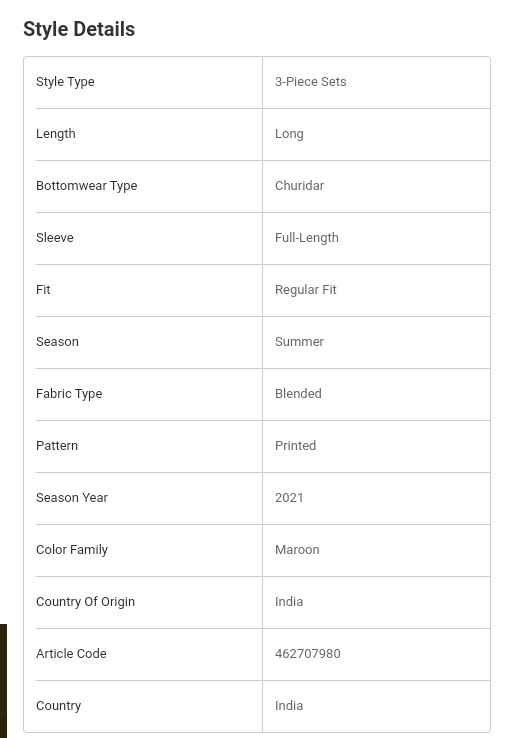Viewport: 506px width, 738px height.
Task: Click the India value in Country row
Action: [289, 706]
